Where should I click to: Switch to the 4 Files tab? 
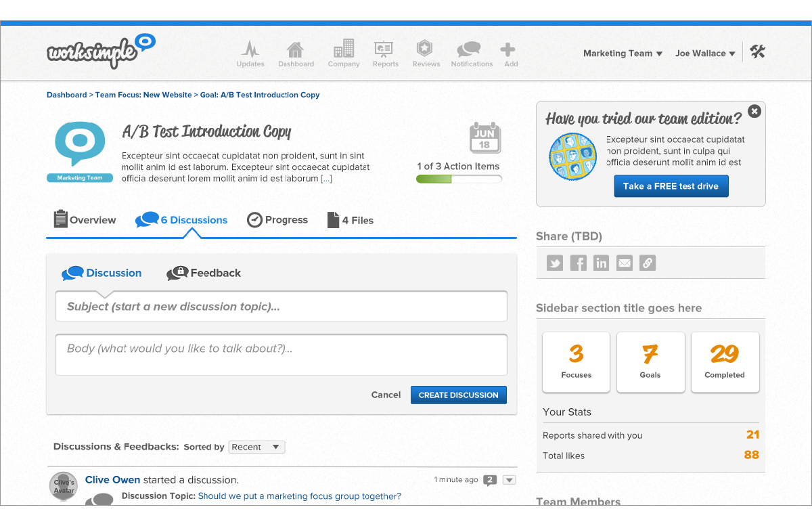[x=350, y=220]
